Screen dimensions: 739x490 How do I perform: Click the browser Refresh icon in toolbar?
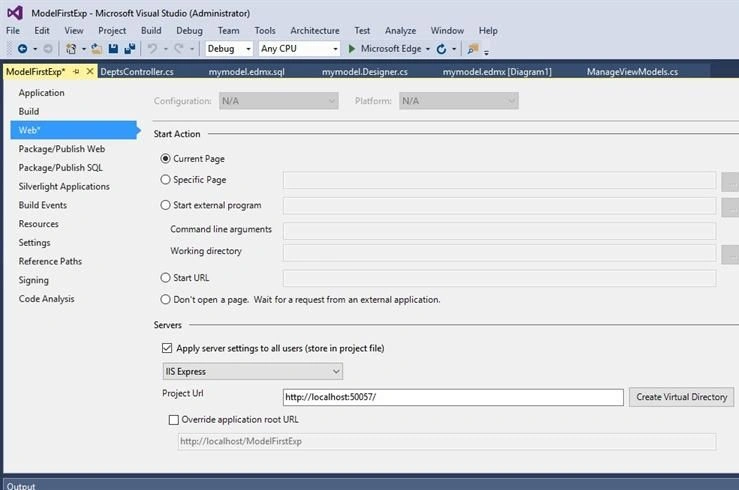441,49
